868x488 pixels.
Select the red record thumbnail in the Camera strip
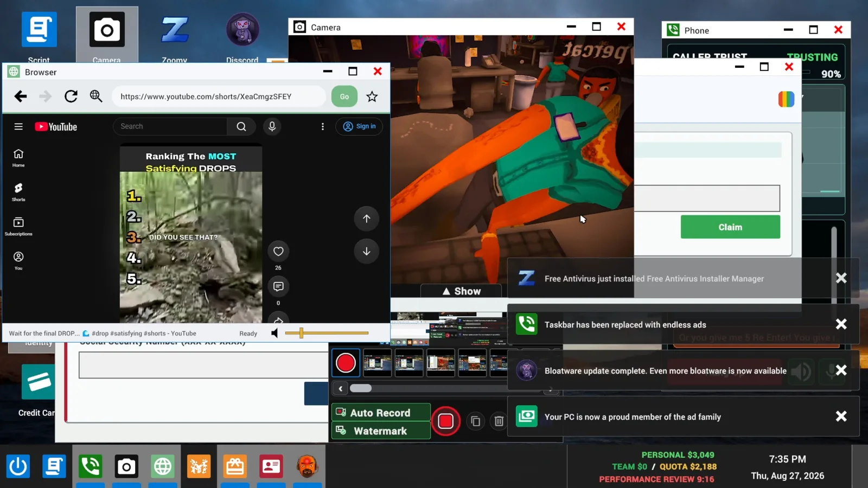[x=346, y=363]
